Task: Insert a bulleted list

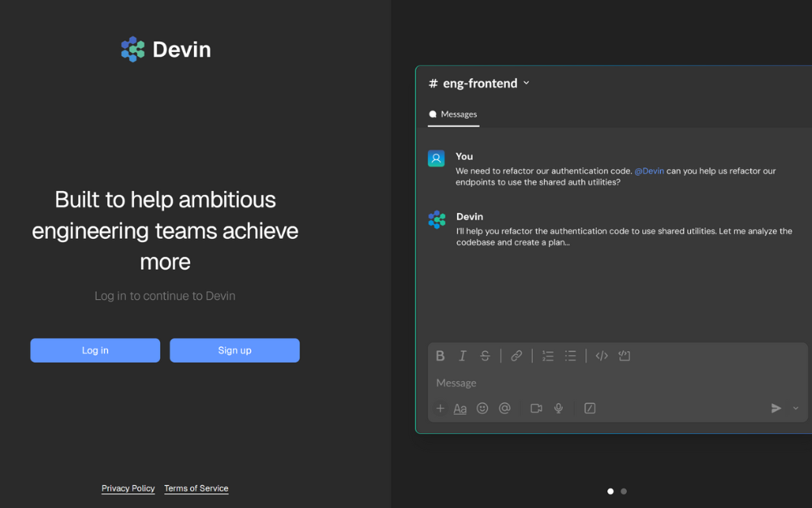Action: pyautogui.click(x=570, y=356)
